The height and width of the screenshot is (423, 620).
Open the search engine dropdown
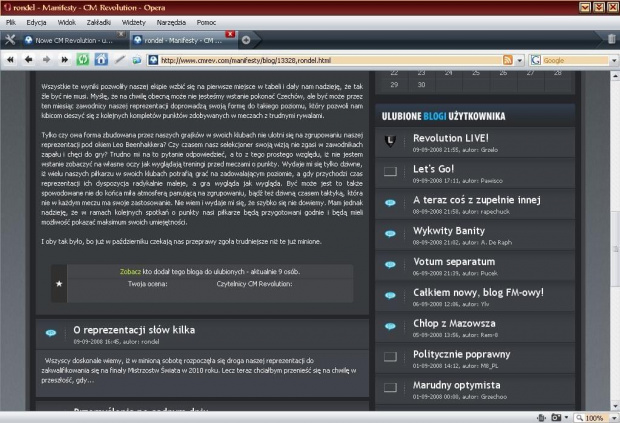[x=614, y=60]
